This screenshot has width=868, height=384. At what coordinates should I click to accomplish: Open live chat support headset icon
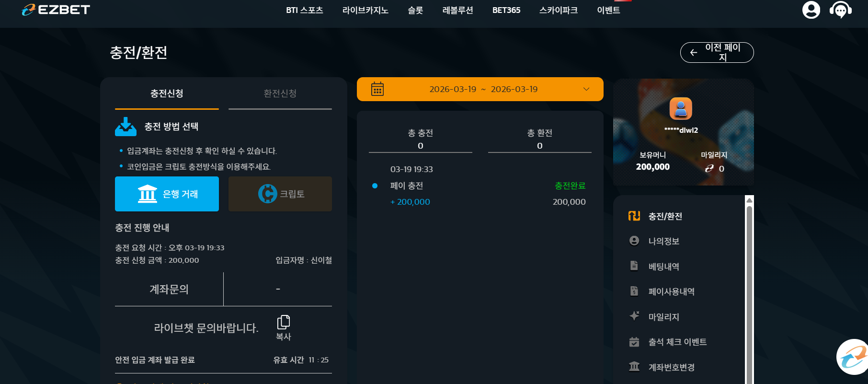[x=841, y=10]
